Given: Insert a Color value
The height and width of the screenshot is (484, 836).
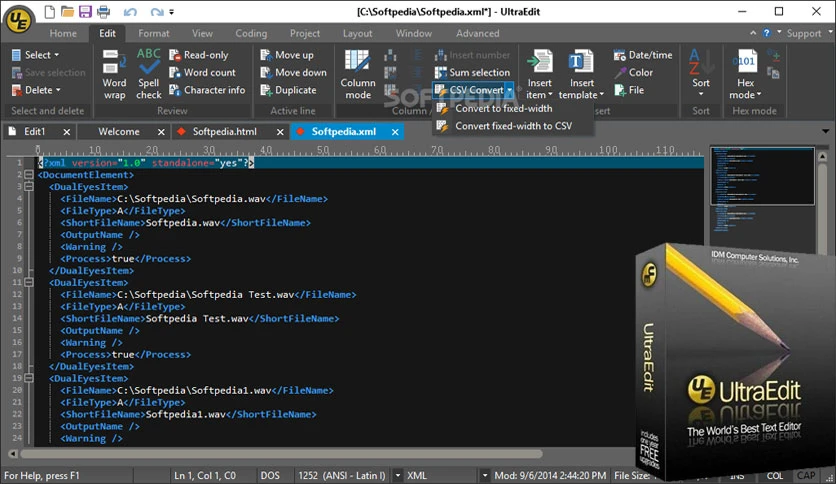Looking at the screenshot, I should 633,72.
